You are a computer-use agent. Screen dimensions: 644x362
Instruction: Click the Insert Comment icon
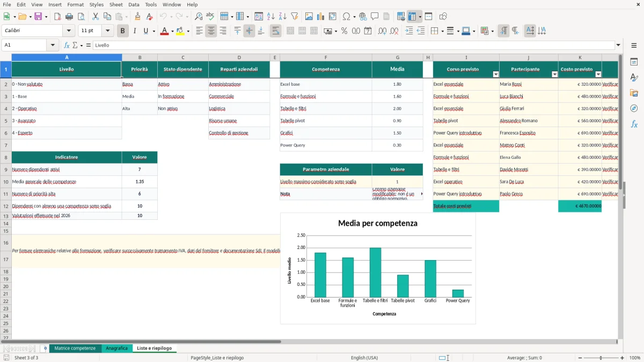[x=375, y=17]
